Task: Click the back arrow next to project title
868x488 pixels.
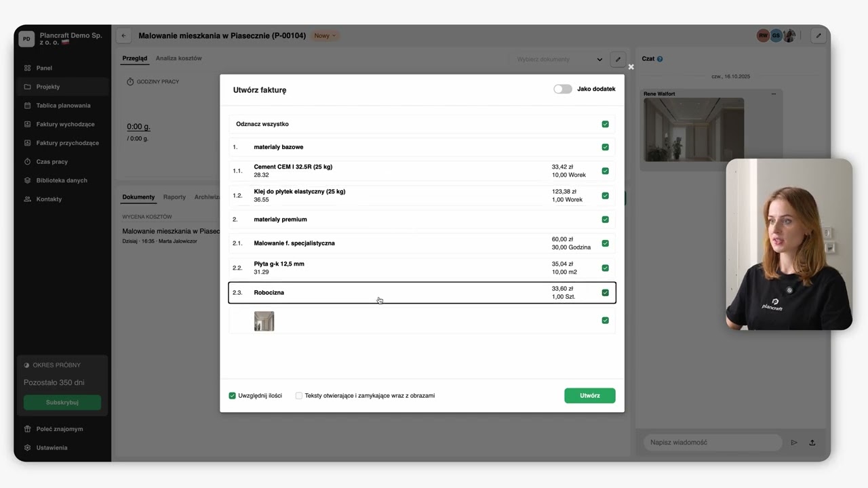Action: pyautogui.click(x=123, y=36)
